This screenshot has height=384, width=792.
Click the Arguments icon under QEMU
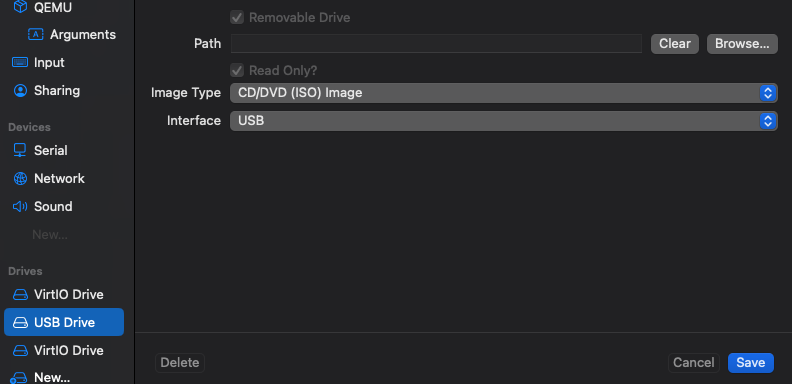pos(35,34)
